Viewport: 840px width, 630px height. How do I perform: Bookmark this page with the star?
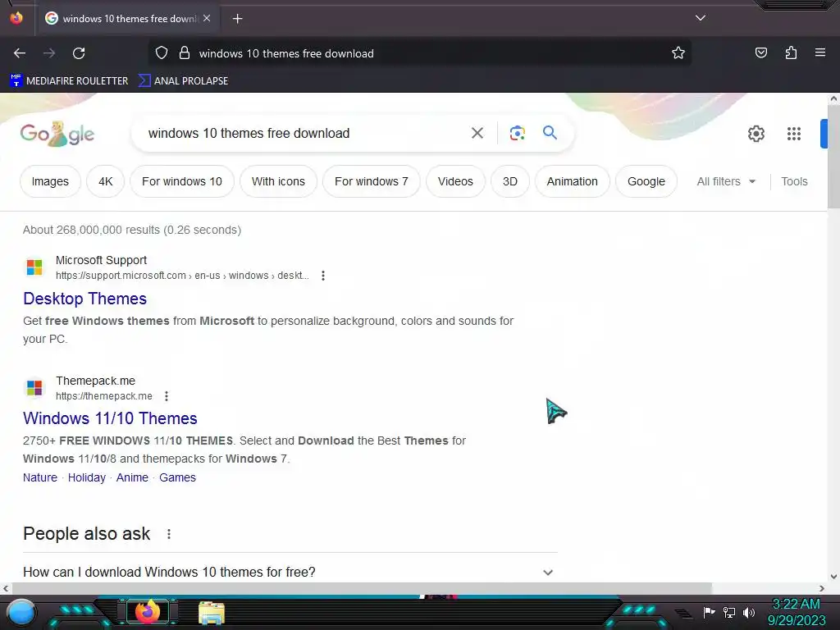pyautogui.click(x=678, y=53)
